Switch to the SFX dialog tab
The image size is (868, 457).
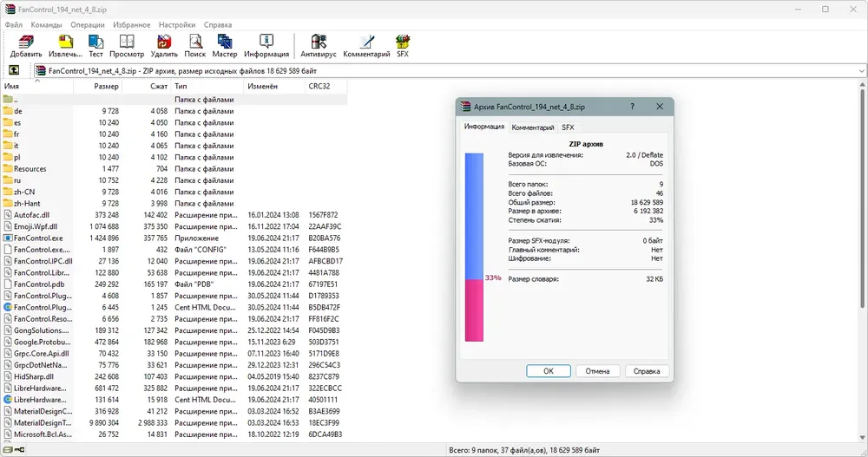click(568, 127)
